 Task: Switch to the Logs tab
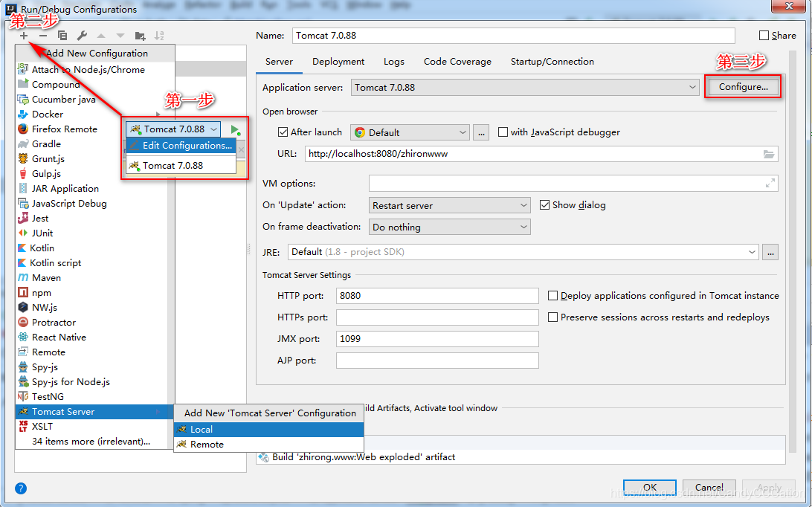(393, 62)
